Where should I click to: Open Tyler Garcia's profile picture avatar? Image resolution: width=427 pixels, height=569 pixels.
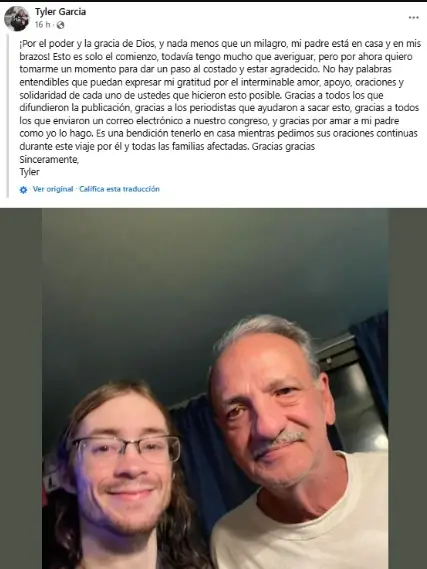pyautogui.click(x=17, y=18)
